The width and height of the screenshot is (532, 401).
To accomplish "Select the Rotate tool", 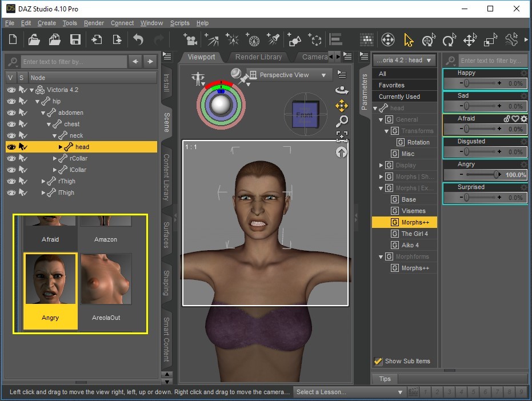I will tap(449, 39).
